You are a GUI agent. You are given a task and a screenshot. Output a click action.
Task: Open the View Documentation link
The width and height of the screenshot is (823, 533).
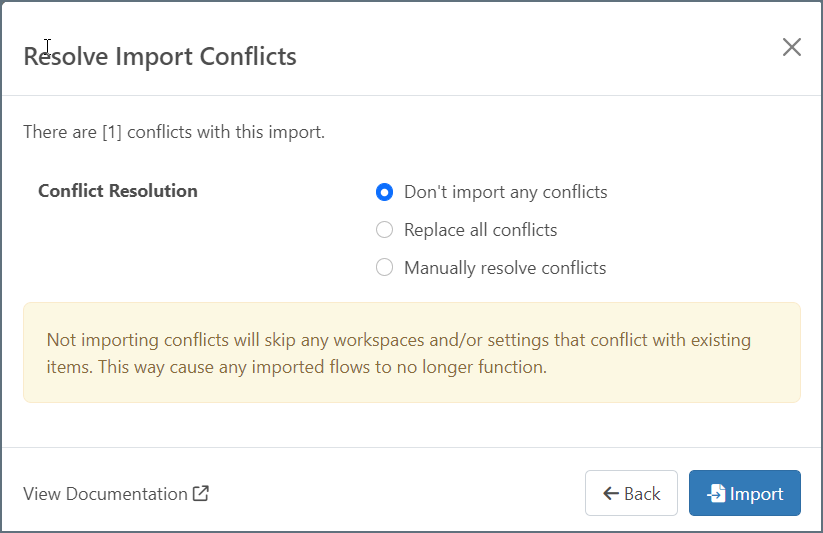tap(105, 494)
